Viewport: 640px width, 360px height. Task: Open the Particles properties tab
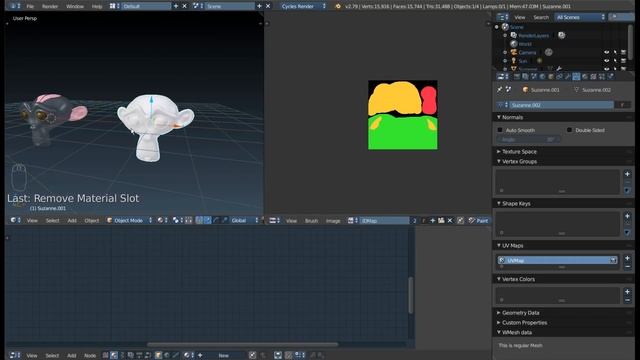(x=602, y=76)
